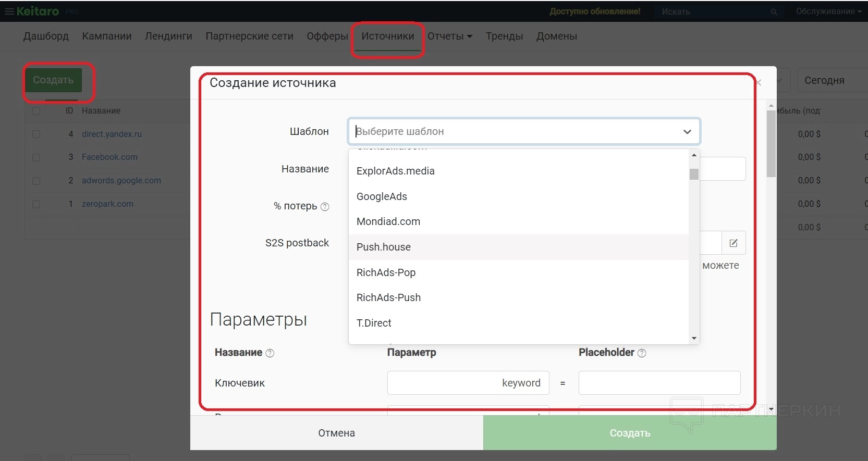Switch to the Кампании tab
Viewport: 868px width, 461px height.
click(107, 36)
